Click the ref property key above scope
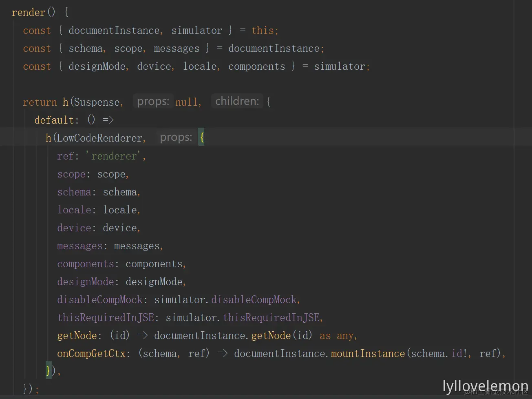Image resolution: width=532 pixels, height=399 pixels. [x=66, y=156]
